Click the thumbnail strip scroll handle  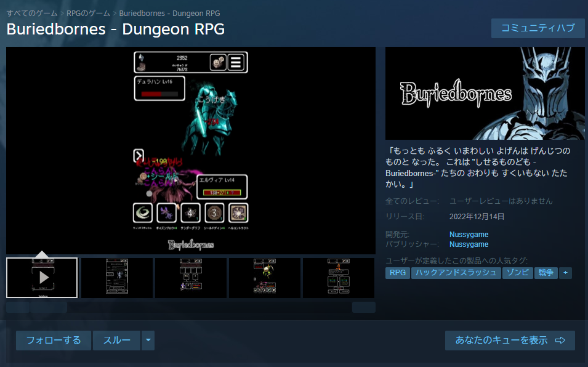(x=49, y=307)
